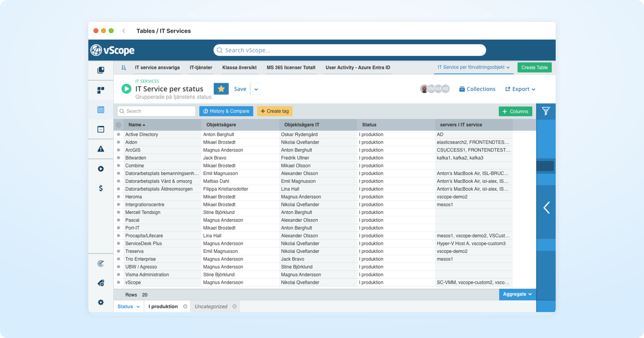The image size is (644, 338).
Task: Open the dashboards icon in sidebar
Action: [x=101, y=90]
